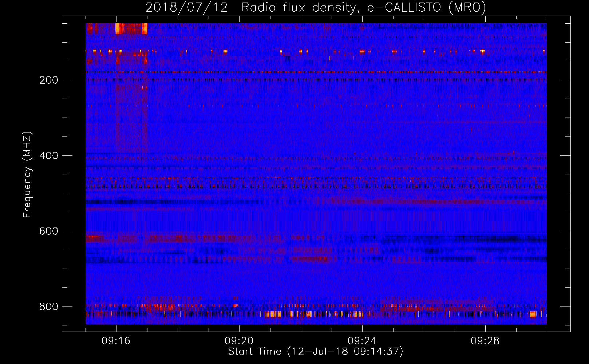This screenshot has width=589, height=364.
Task: Click the '600' frequency tick label
Action: (49, 232)
